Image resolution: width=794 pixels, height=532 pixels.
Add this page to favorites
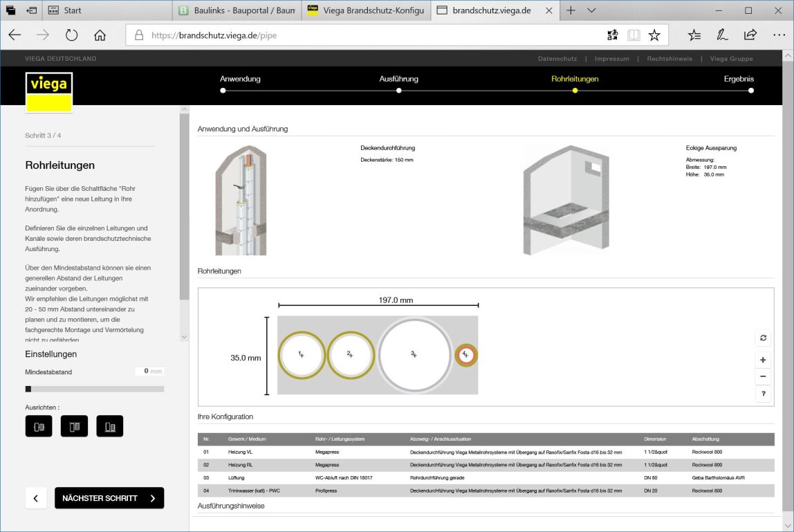[654, 35]
